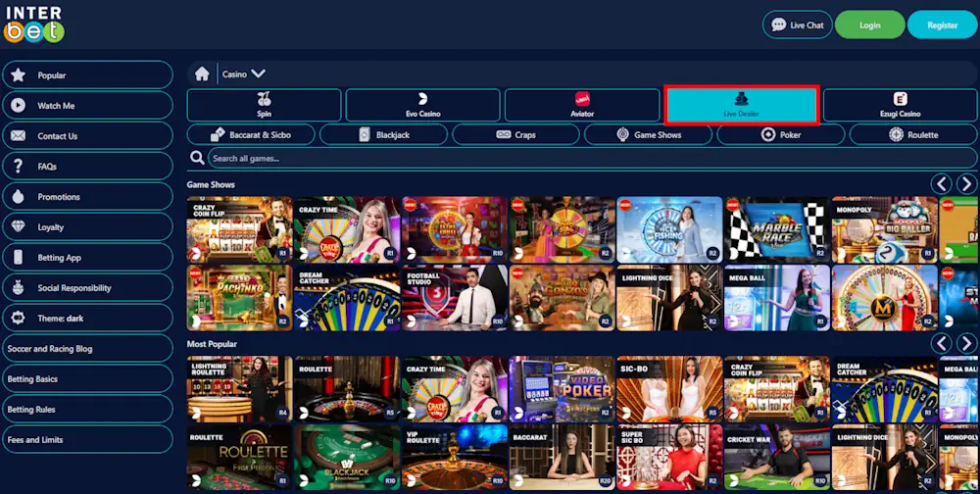Open the Sic-Bo game

click(x=669, y=389)
